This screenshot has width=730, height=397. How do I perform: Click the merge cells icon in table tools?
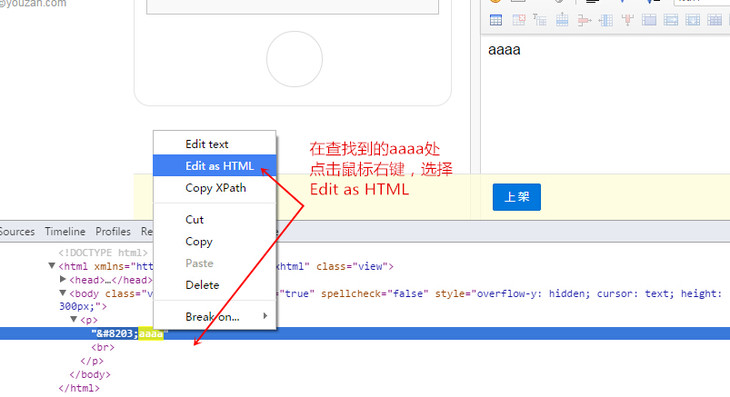649,20
